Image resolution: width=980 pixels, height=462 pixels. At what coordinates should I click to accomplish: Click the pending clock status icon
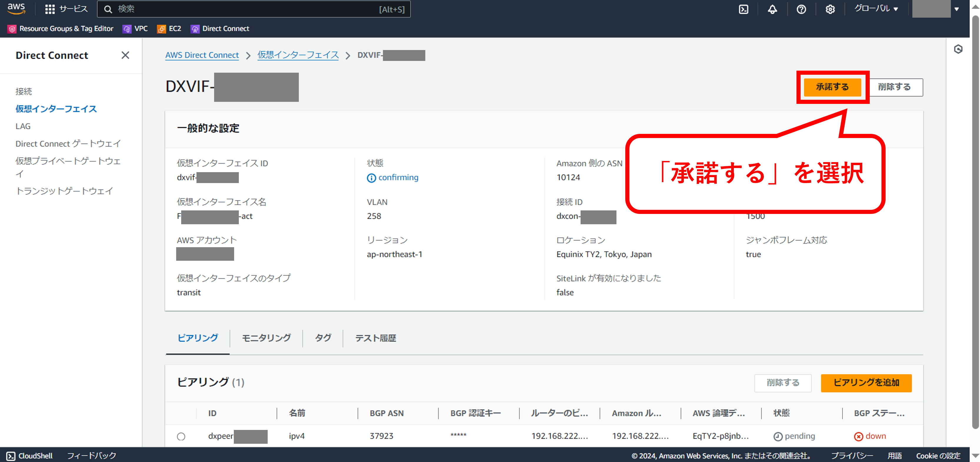[778, 436]
